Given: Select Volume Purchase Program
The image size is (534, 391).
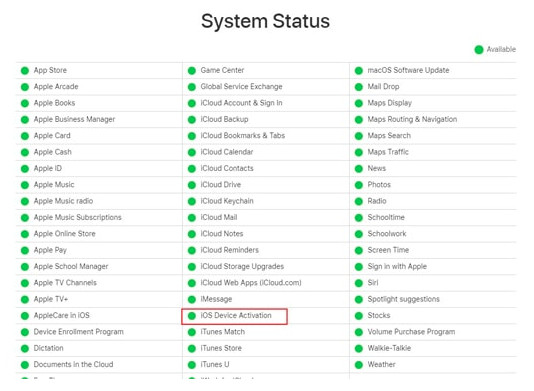Looking at the screenshot, I should [411, 332].
